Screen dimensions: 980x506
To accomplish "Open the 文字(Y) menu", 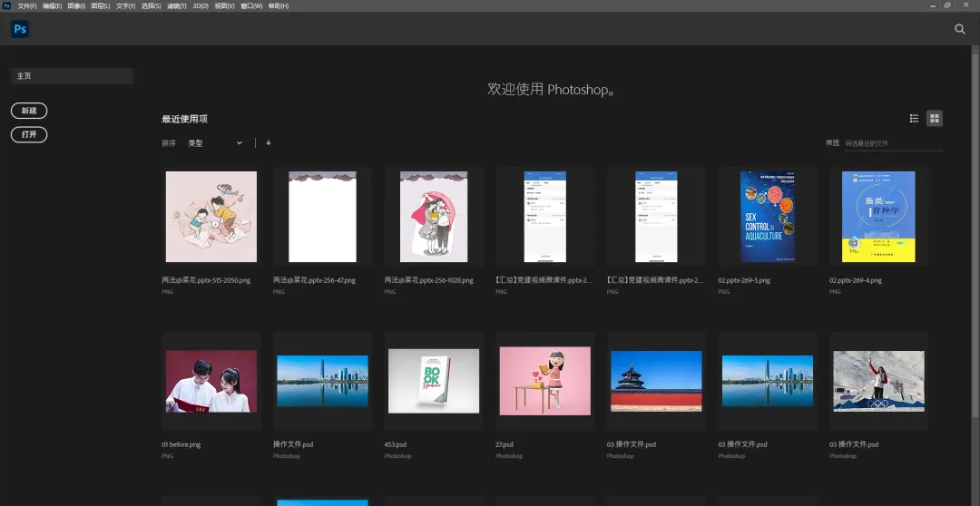I will pos(125,5).
